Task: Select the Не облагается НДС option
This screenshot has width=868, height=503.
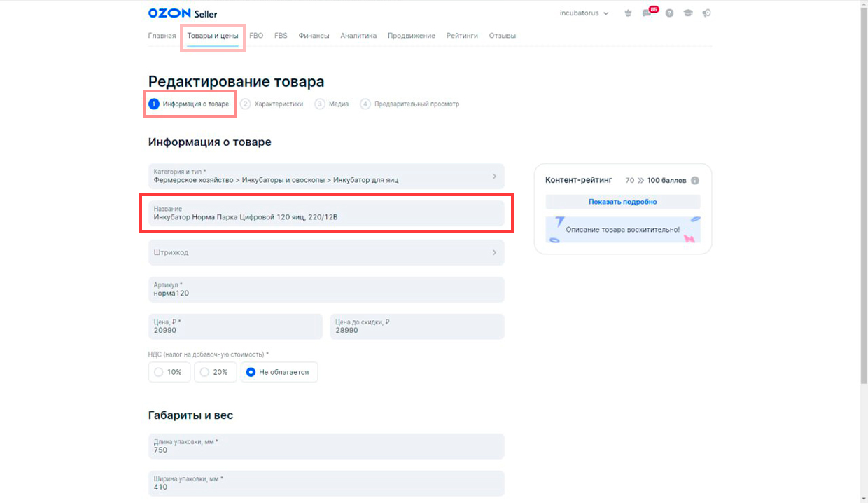Action: (x=279, y=372)
